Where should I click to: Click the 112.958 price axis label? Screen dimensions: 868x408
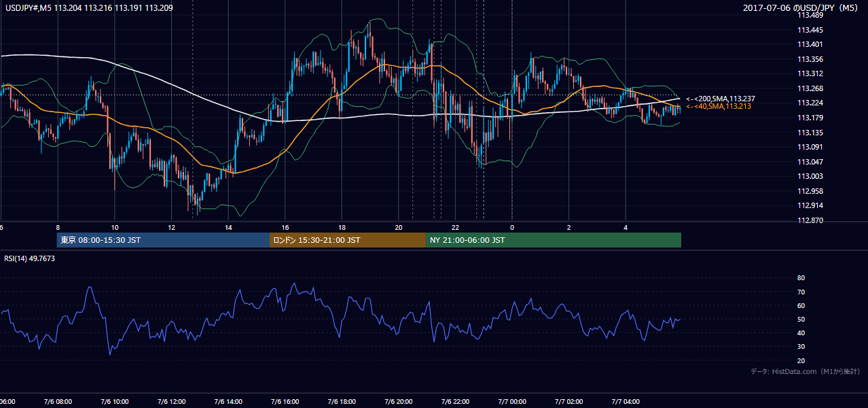pyautogui.click(x=810, y=191)
